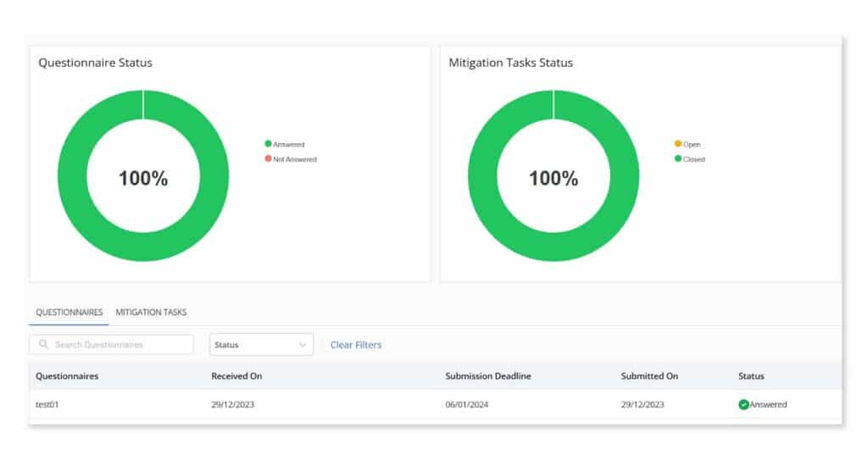Toggle the Not Answered legend entry
Viewport: 868px width, 459px height.
291,159
